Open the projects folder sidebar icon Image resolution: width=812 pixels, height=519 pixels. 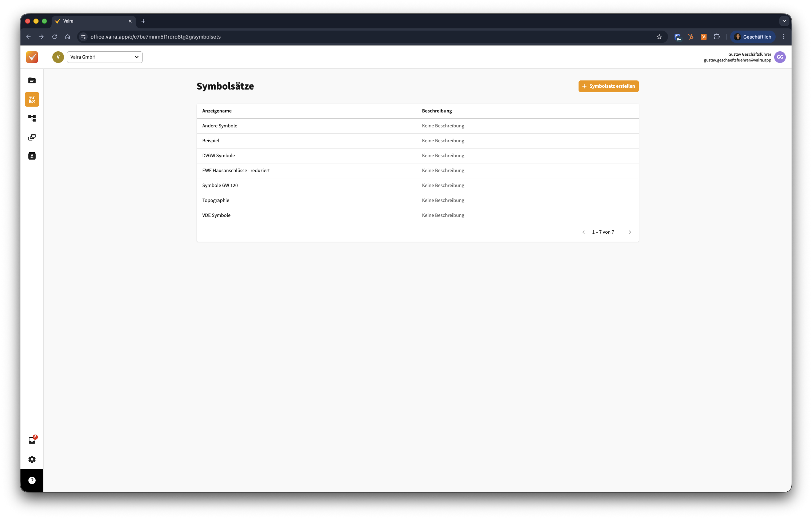(32, 80)
